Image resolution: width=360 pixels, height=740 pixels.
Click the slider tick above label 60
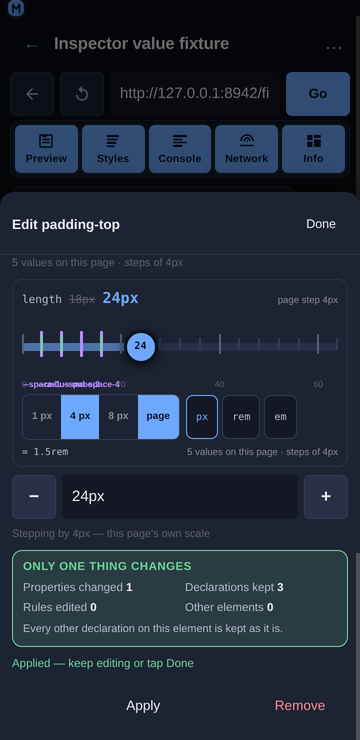pyautogui.click(x=318, y=344)
